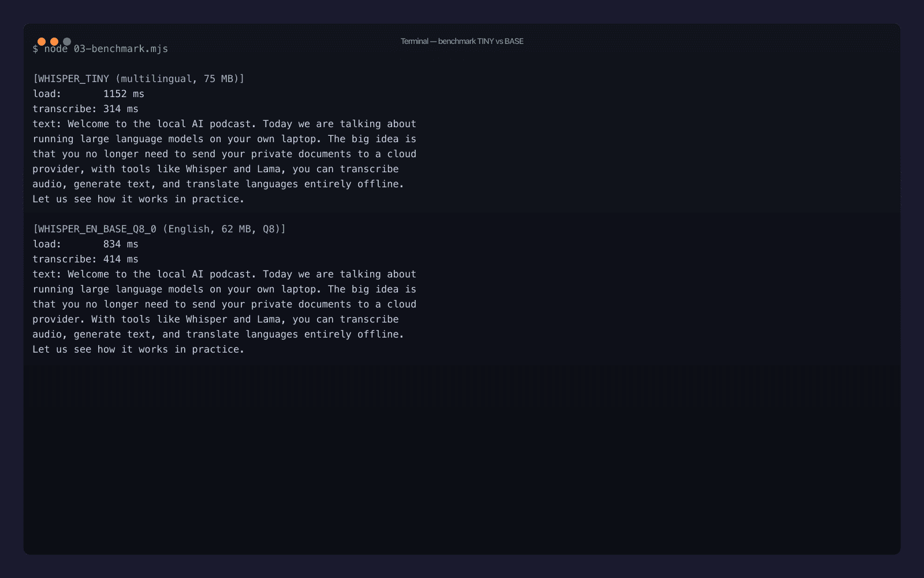Select the transcribe: 414 ms line

click(x=85, y=259)
